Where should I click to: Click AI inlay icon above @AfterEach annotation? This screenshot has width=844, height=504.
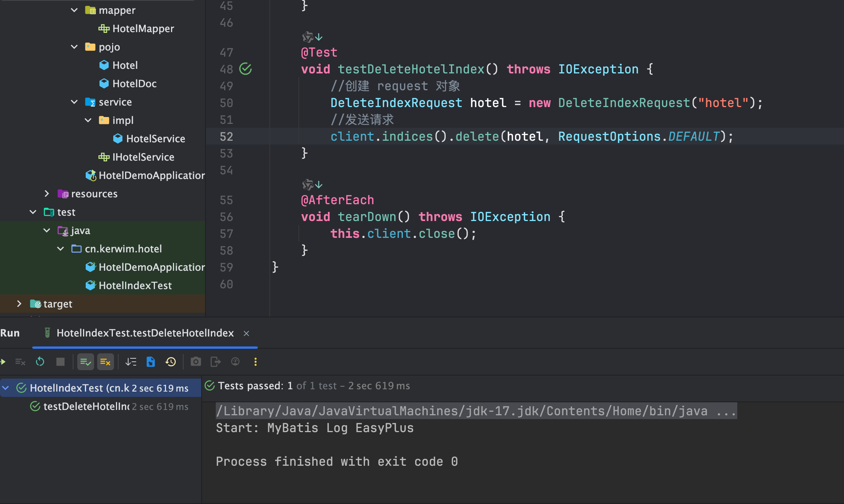308,185
